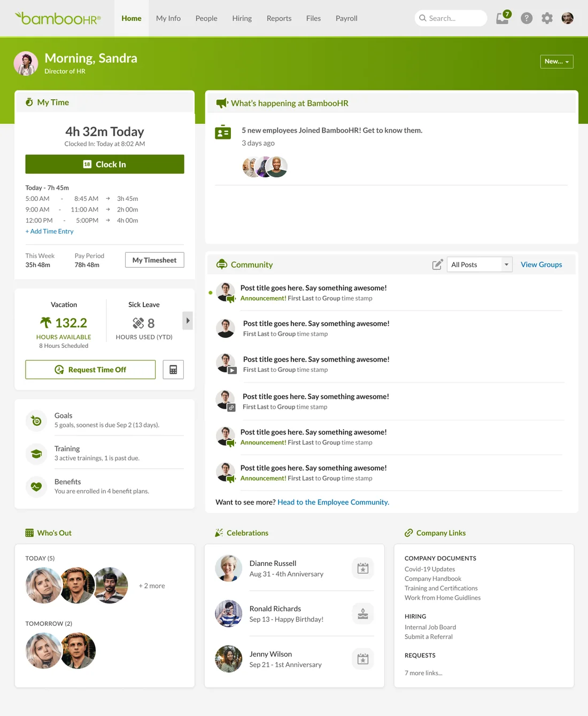Image resolution: width=588 pixels, height=716 pixels.
Task: Click the Benefits heart icon
Action: [36, 487]
